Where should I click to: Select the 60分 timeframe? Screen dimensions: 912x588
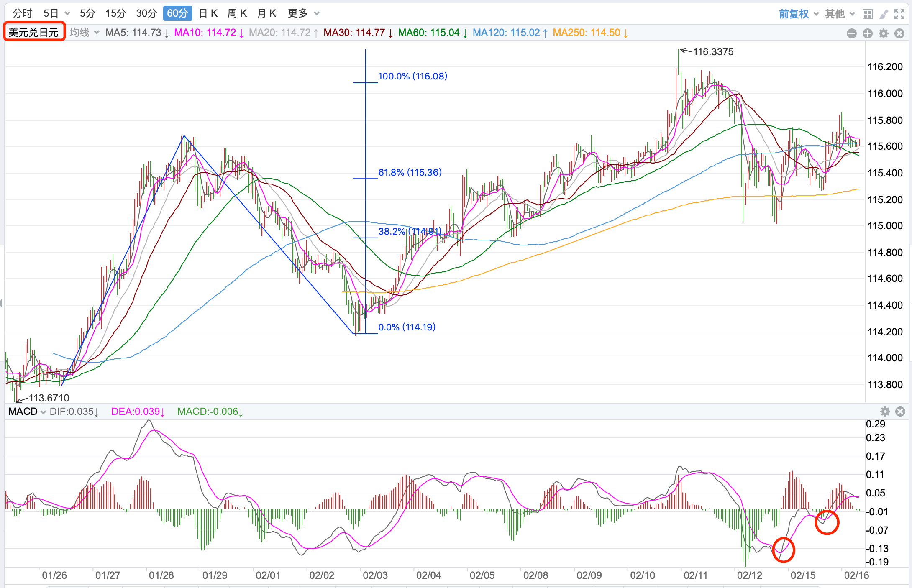pyautogui.click(x=177, y=13)
